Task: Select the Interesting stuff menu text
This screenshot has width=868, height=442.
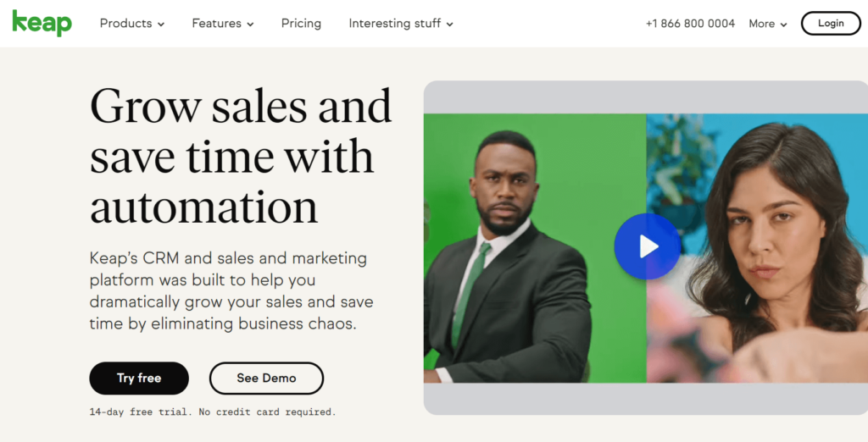Action: pyautogui.click(x=394, y=24)
